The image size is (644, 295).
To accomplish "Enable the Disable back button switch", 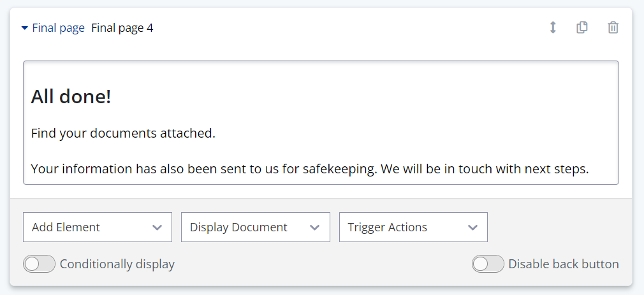I will [x=488, y=264].
